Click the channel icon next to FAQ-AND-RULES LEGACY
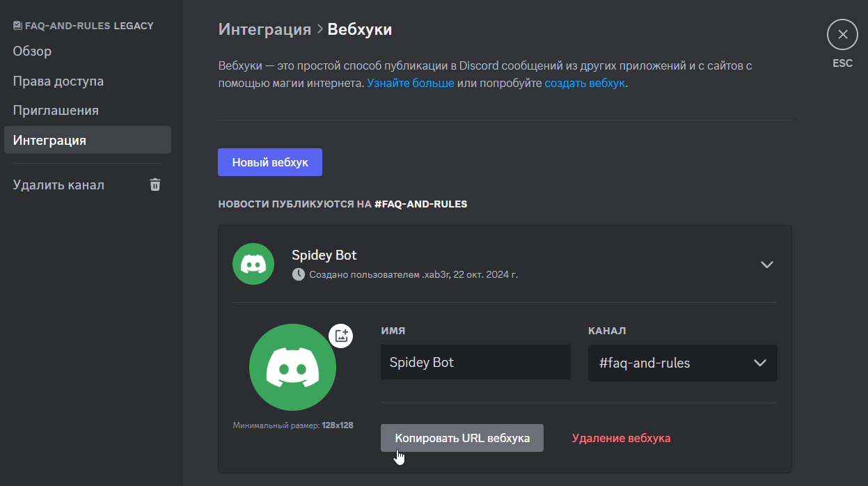This screenshot has height=486, width=868. 17,26
